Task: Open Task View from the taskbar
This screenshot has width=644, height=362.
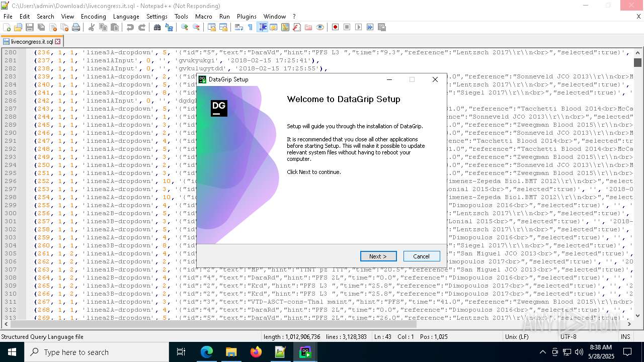Action: pyautogui.click(x=181, y=352)
